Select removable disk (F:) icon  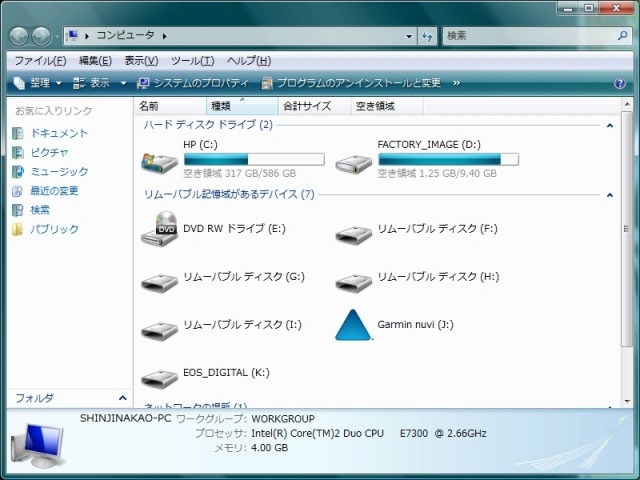tap(354, 236)
